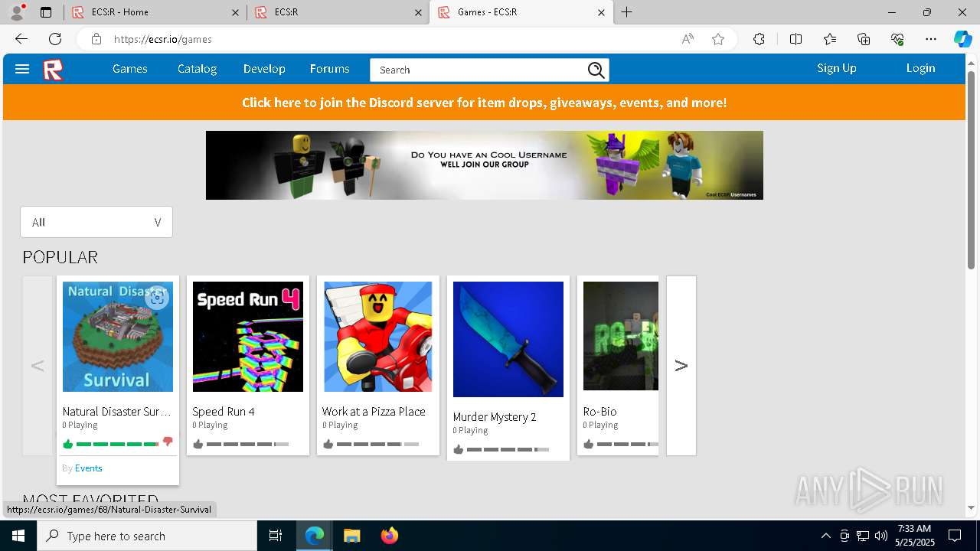980x551 pixels.
Task: Show previous popular games arrow
Action: 38,366
